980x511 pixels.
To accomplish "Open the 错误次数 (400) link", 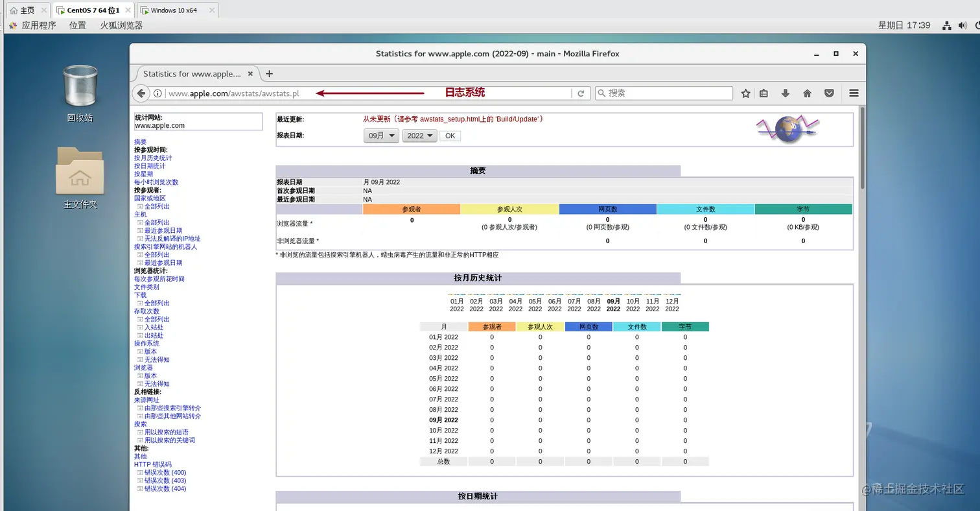I will point(165,473).
